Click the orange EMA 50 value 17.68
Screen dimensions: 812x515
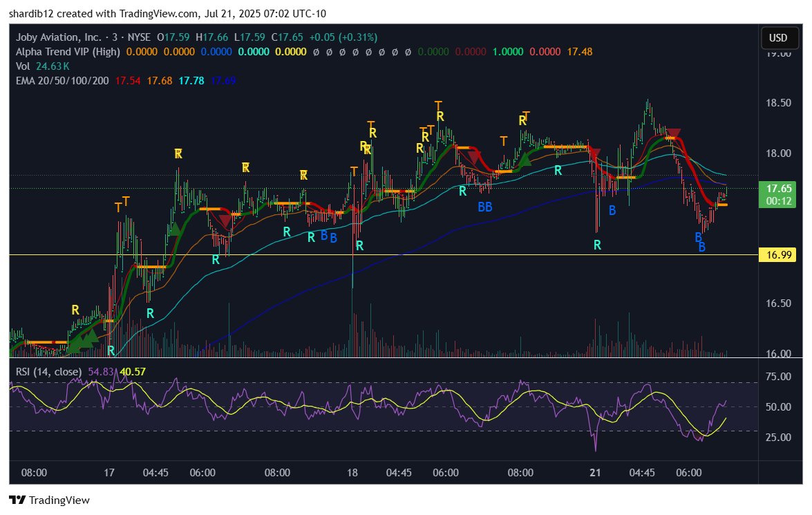click(x=160, y=81)
